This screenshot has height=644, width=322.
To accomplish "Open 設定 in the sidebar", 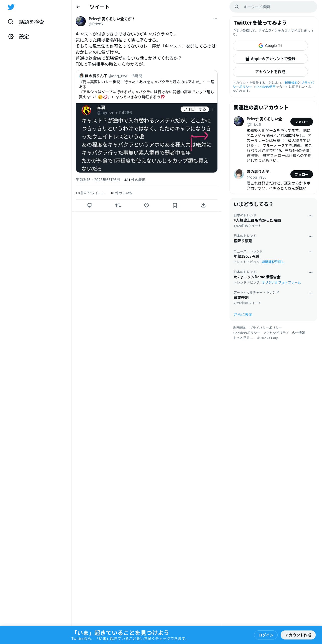I will (x=19, y=36).
